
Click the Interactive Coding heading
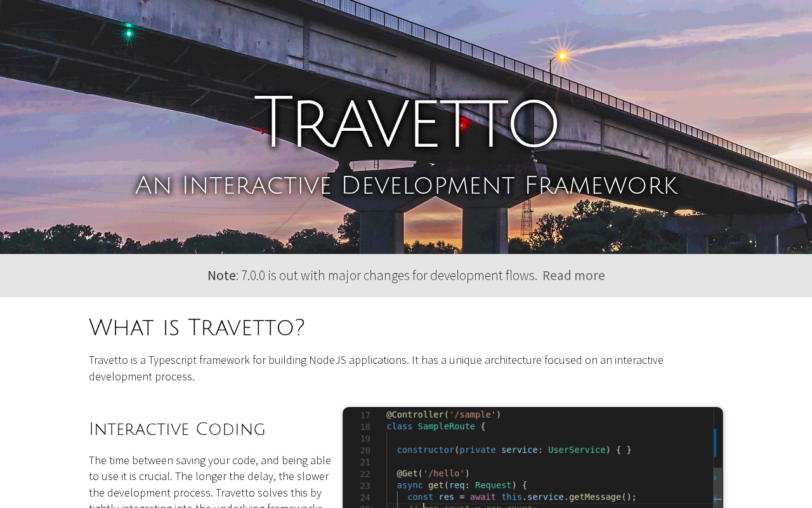tap(177, 429)
